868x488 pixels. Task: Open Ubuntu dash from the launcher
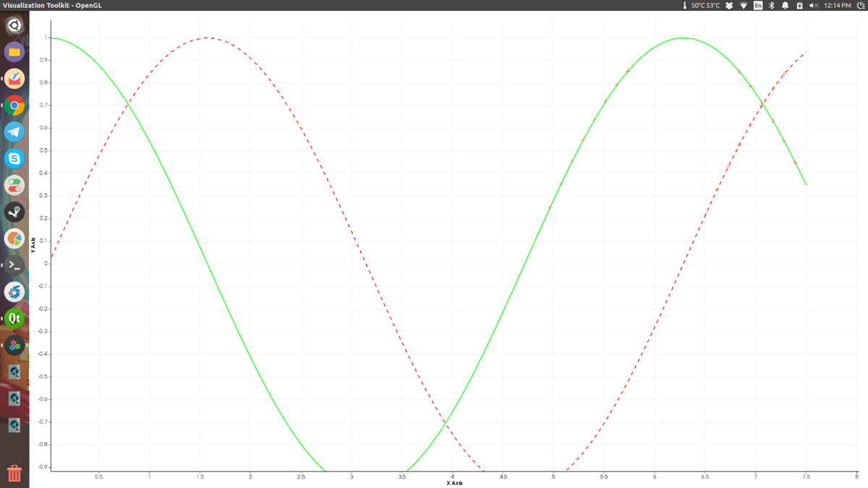pyautogui.click(x=14, y=27)
